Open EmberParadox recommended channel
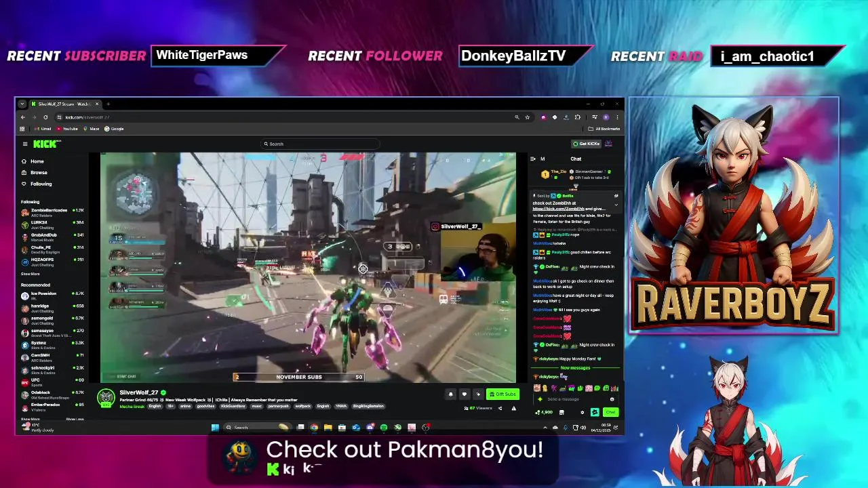Image resolution: width=868 pixels, height=488 pixels. 53,406
